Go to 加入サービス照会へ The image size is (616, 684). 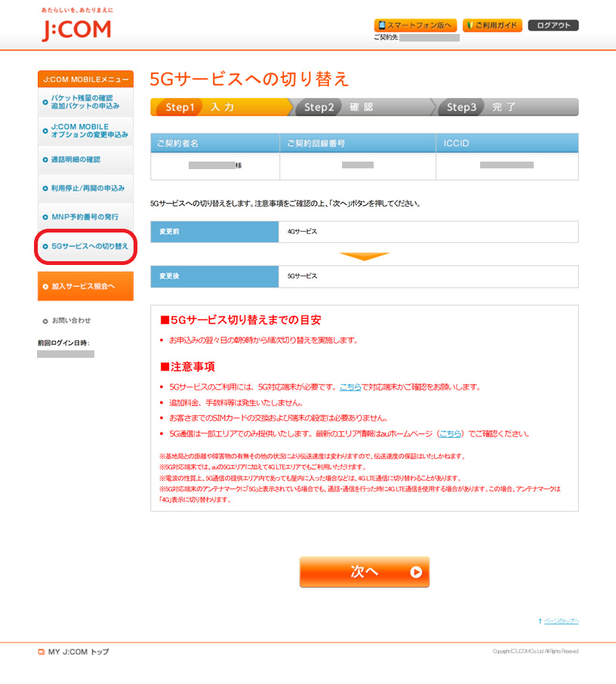pyautogui.click(x=85, y=286)
